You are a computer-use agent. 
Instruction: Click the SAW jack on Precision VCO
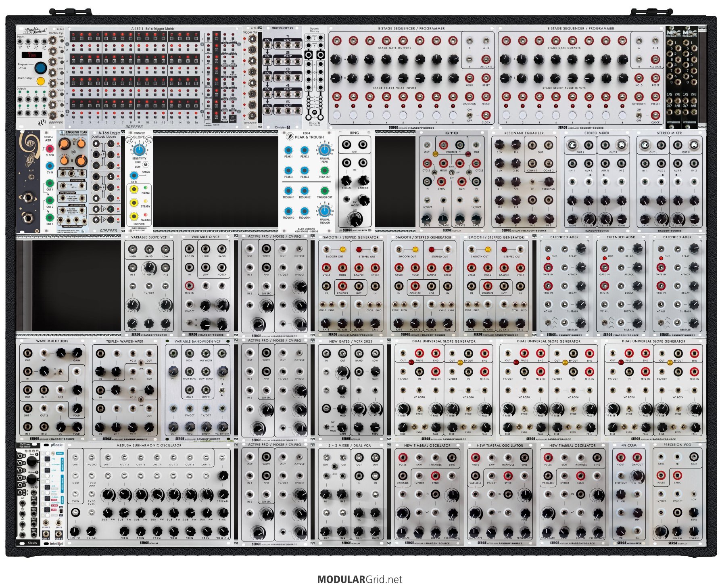(x=661, y=457)
